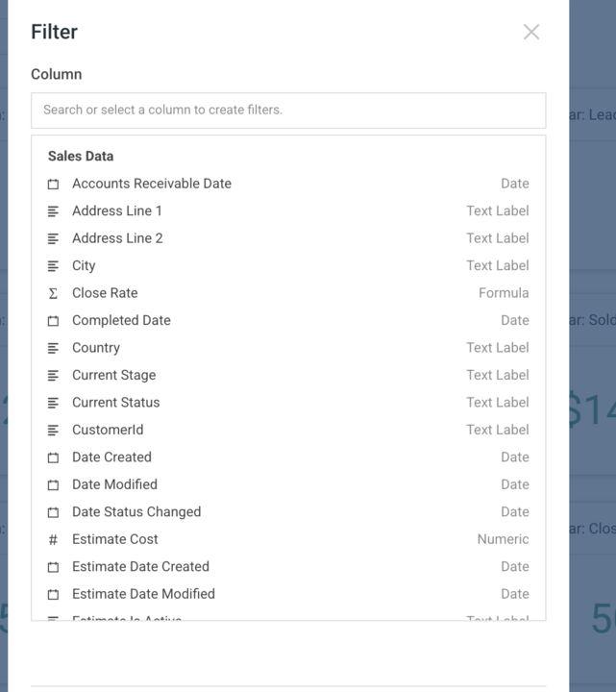Choose Current Stage from the column list

(113, 375)
